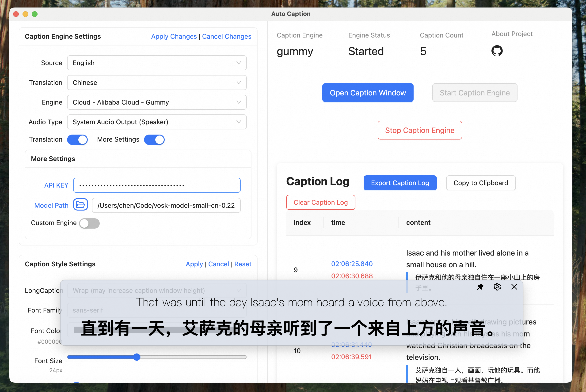This screenshot has width=586, height=392.
Task: Click into the API KEY input field
Action: [x=156, y=185]
